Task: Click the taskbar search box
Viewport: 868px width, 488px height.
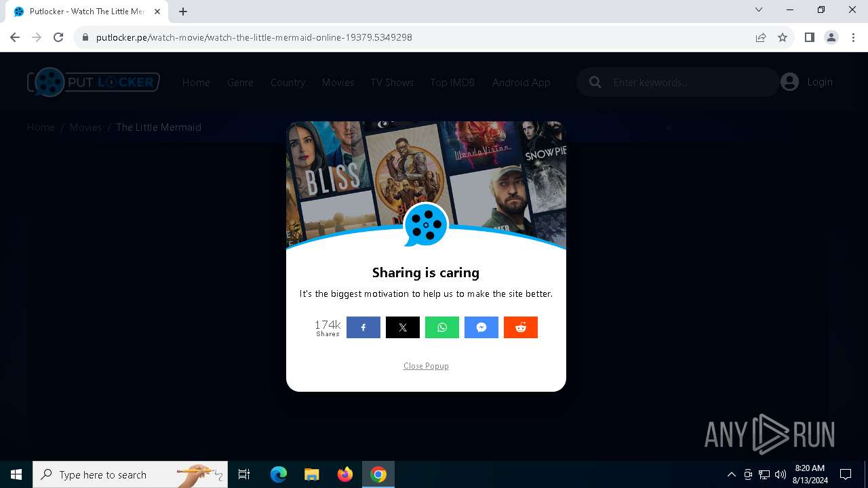Action: click(130, 474)
